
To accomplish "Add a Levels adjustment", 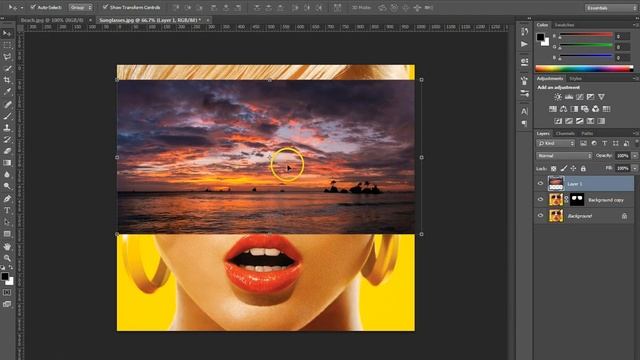I will point(569,97).
